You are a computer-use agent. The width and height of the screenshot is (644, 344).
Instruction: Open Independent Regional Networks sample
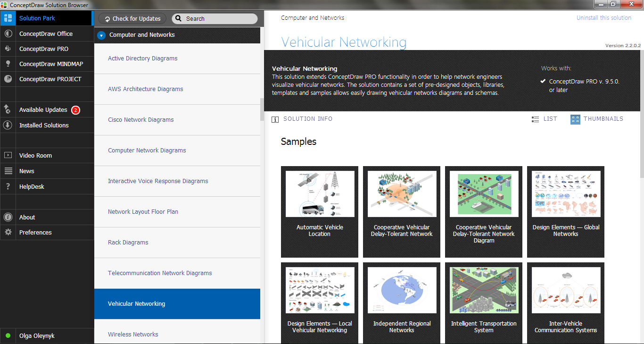402,303
